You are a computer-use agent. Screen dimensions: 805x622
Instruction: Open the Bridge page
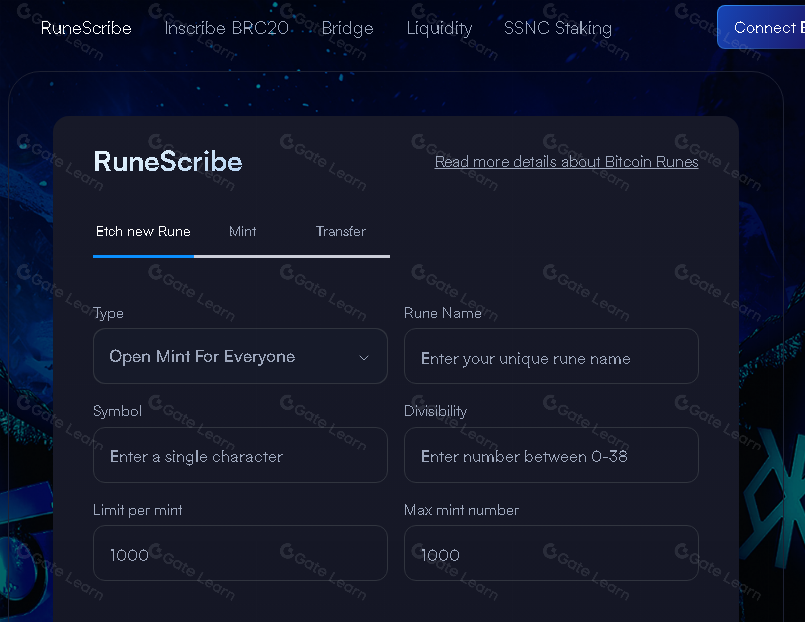point(348,28)
